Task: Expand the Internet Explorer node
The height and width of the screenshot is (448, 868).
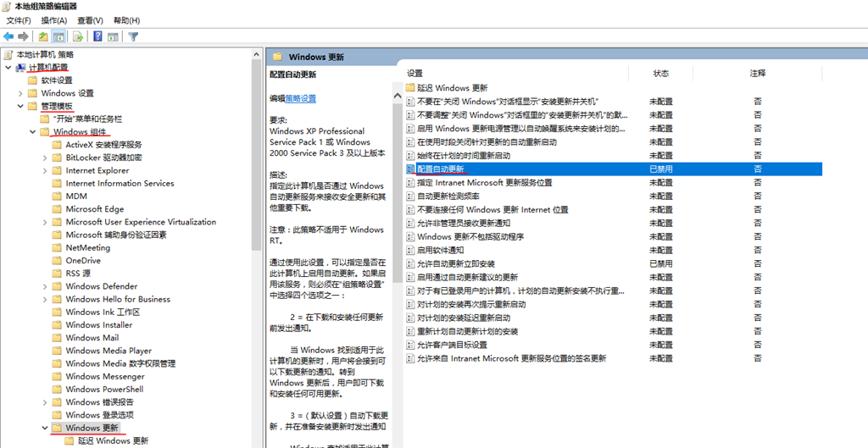Action: 45,170
